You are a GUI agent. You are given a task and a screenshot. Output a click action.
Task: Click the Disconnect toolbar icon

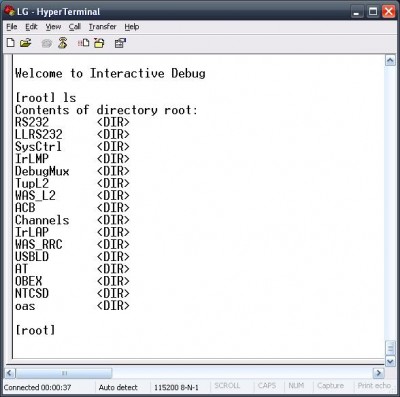click(63, 43)
